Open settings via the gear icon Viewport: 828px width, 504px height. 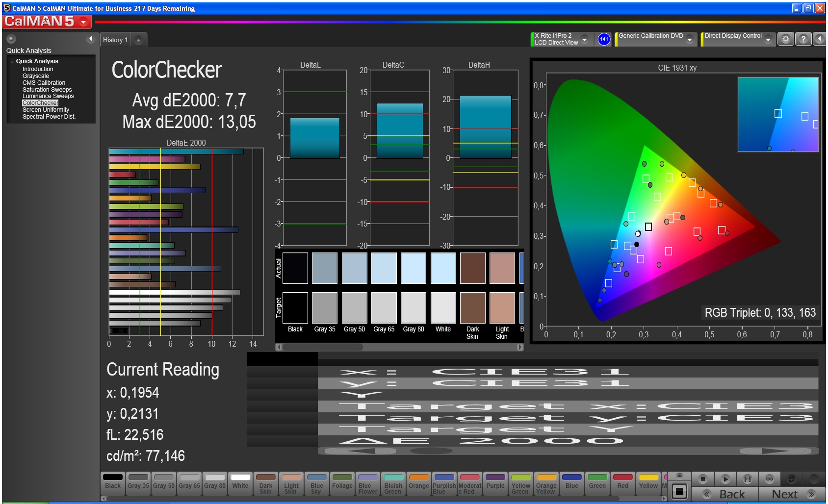[785, 39]
